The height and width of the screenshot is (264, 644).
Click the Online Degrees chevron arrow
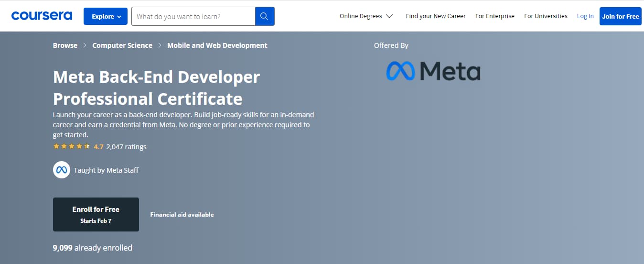click(x=389, y=16)
